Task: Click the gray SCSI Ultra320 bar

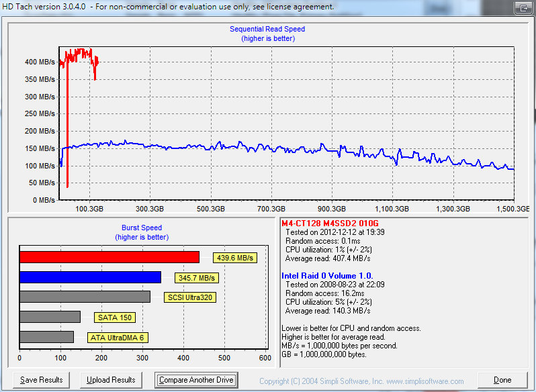Action: 85,297
